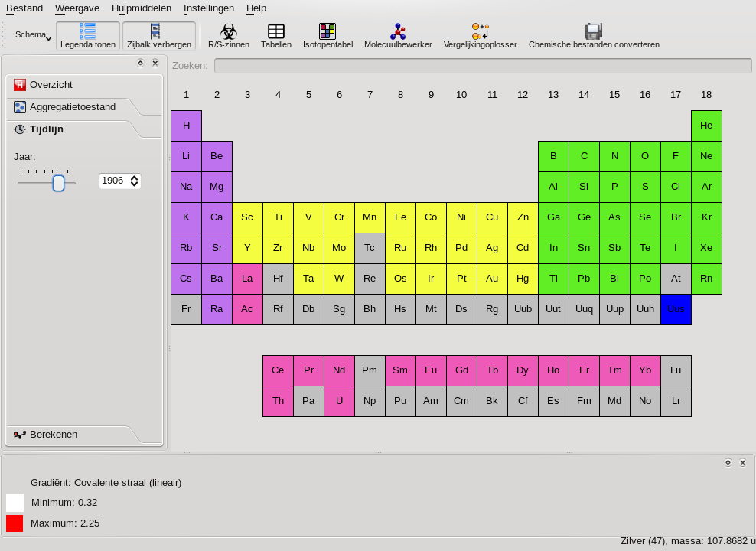Click the year value field showing 1906
The height and width of the screenshot is (551, 756).
coord(114,181)
